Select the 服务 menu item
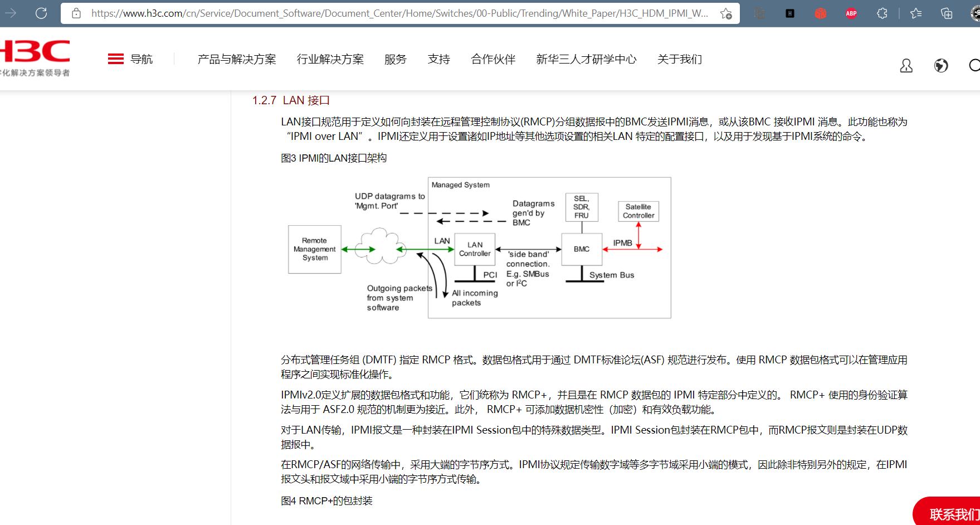The image size is (980, 525). tap(396, 59)
